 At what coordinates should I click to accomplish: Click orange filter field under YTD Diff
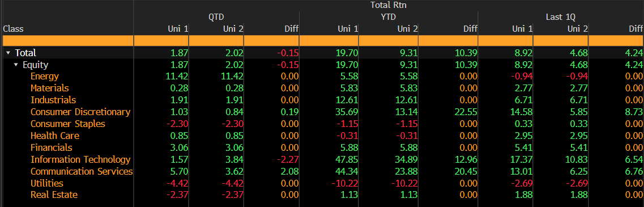click(x=448, y=41)
